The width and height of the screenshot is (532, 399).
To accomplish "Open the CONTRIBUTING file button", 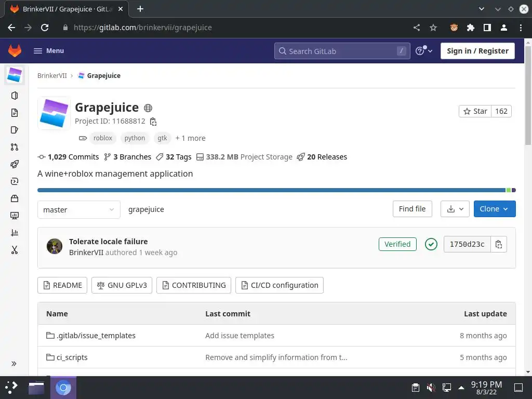I will coord(194,285).
